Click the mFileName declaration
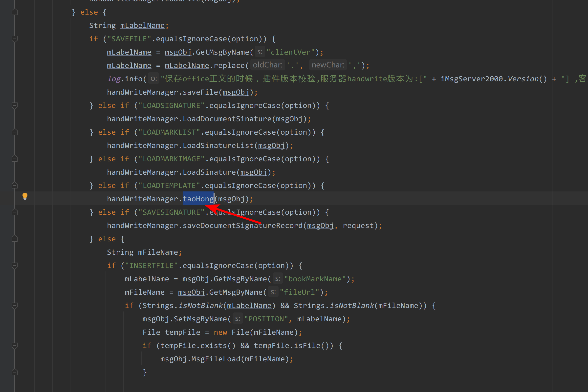588x392 pixels. click(x=158, y=252)
